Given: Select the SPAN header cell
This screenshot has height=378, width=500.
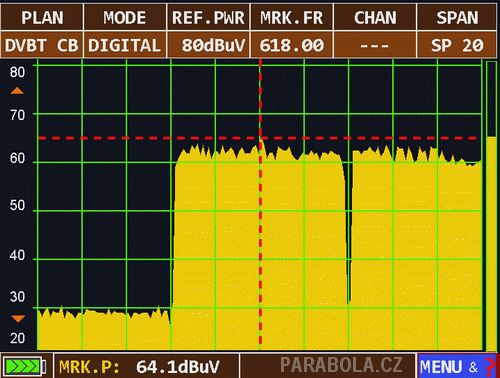Looking at the screenshot, I should 457,17.
